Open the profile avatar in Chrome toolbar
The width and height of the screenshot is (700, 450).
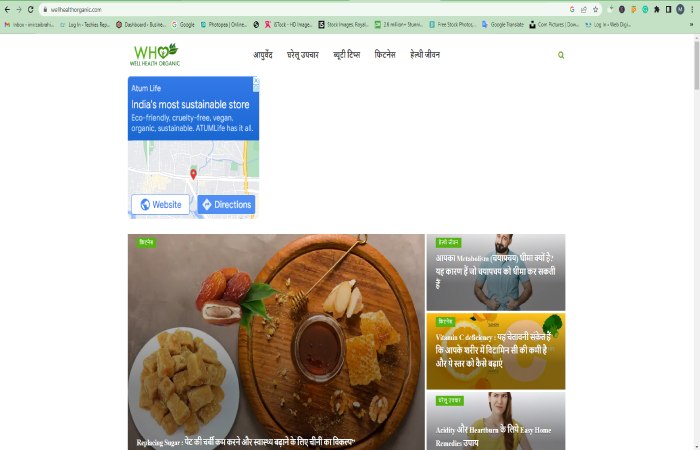[680, 9]
